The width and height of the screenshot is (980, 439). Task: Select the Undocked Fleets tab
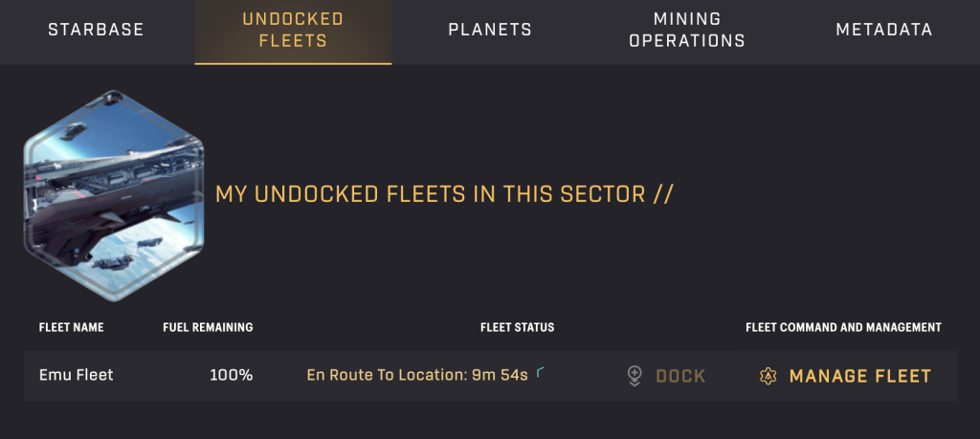pos(293,30)
